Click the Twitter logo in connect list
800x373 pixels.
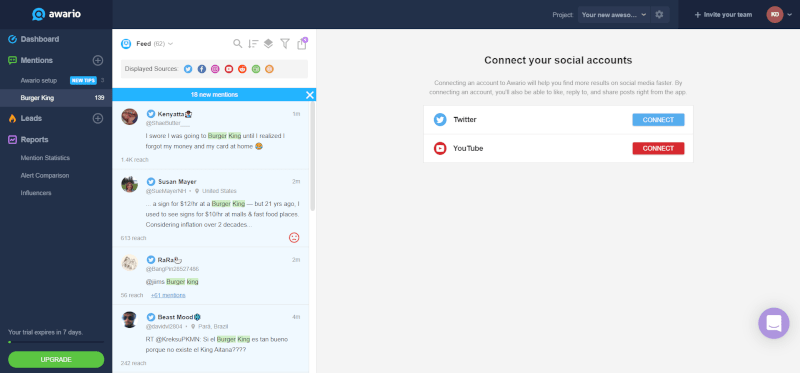(x=440, y=120)
